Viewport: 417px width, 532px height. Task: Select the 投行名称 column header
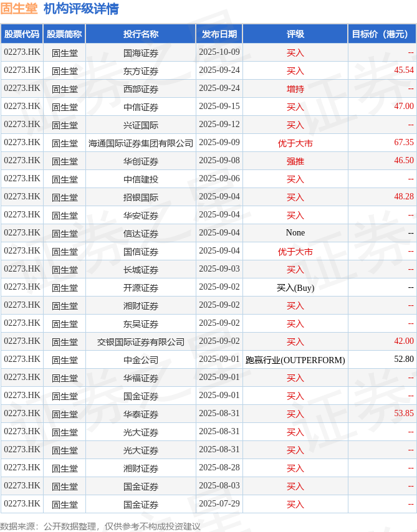(141, 34)
